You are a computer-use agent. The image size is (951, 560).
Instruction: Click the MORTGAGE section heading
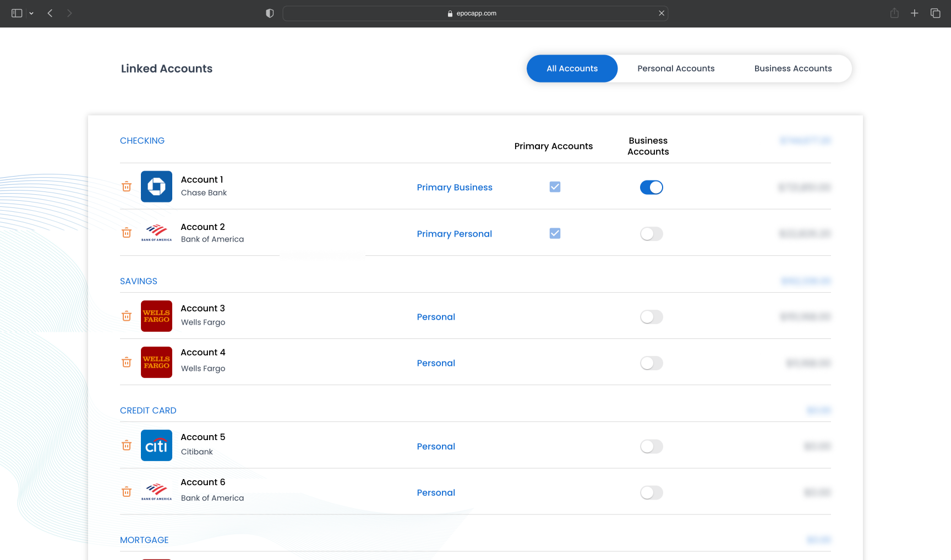click(144, 540)
